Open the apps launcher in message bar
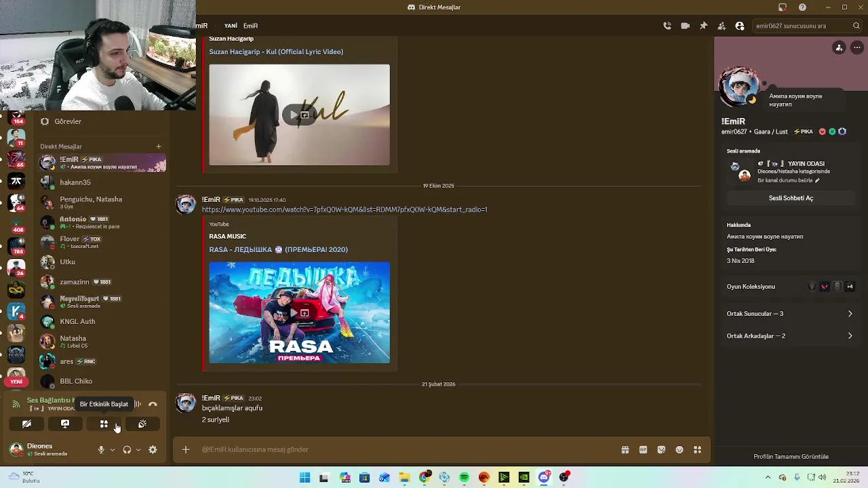The image size is (868, 488). (698, 449)
